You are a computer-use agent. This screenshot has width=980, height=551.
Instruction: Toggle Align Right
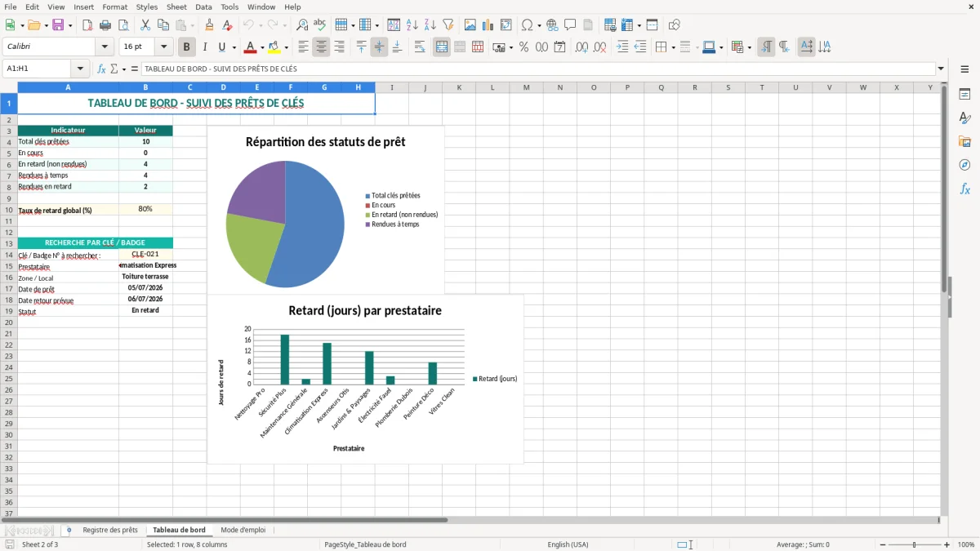coord(339,47)
